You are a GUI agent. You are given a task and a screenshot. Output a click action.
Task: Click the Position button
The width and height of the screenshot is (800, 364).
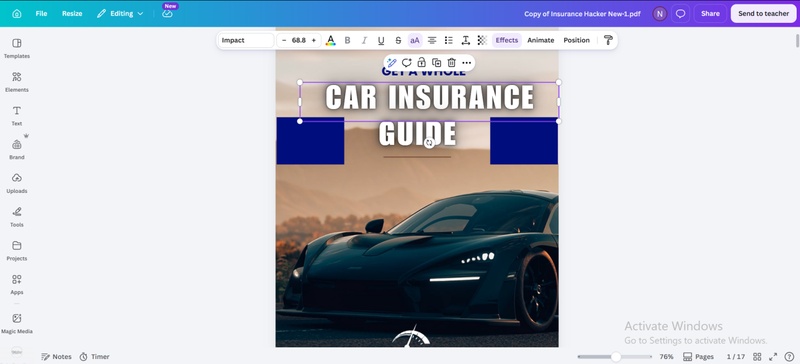coord(577,40)
